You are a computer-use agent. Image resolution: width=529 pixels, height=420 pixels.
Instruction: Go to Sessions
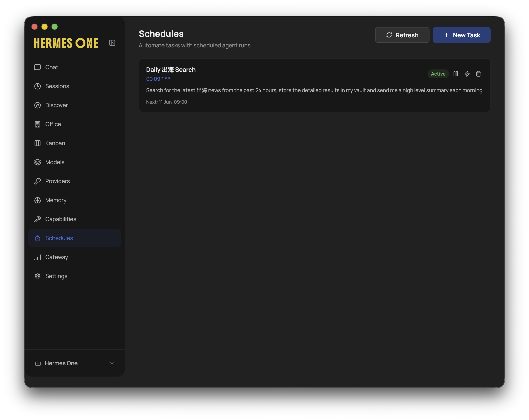[x=75, y=86]
